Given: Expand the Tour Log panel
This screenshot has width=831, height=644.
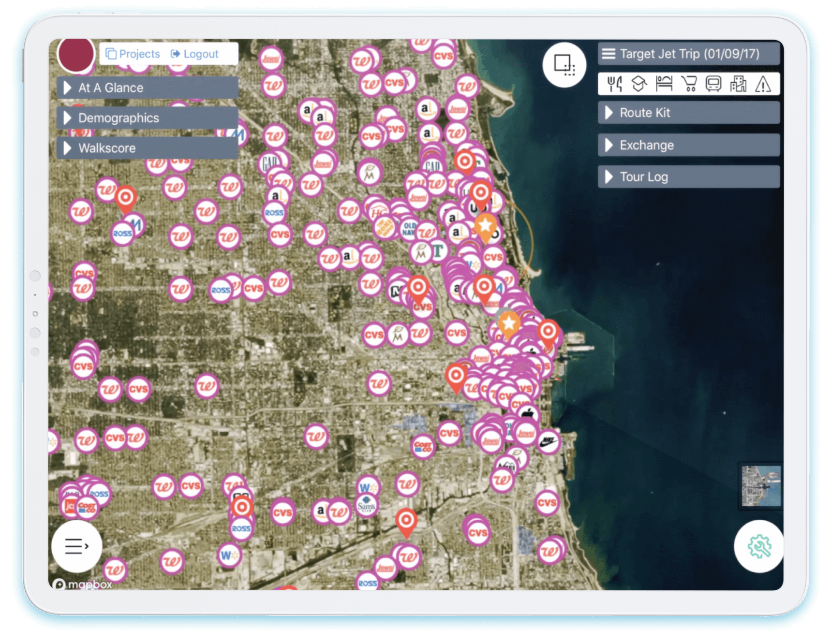Looking at the screenshot, I should 689,177.
